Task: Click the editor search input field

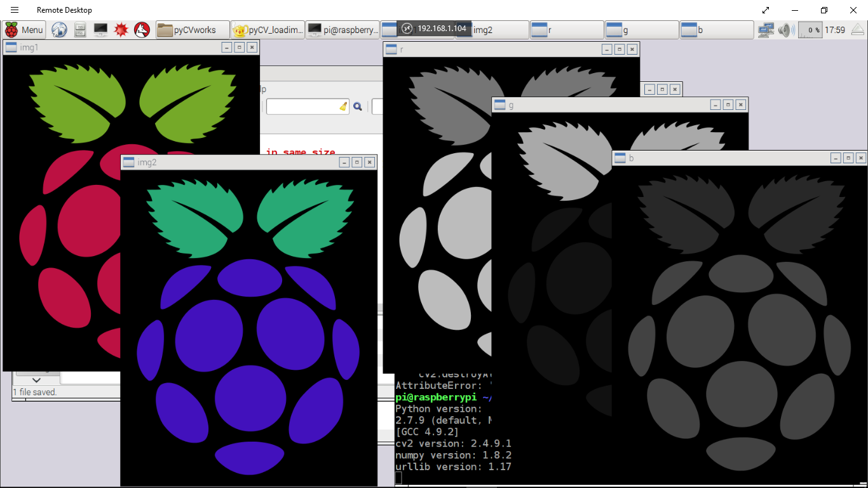Action: (308, 107)
